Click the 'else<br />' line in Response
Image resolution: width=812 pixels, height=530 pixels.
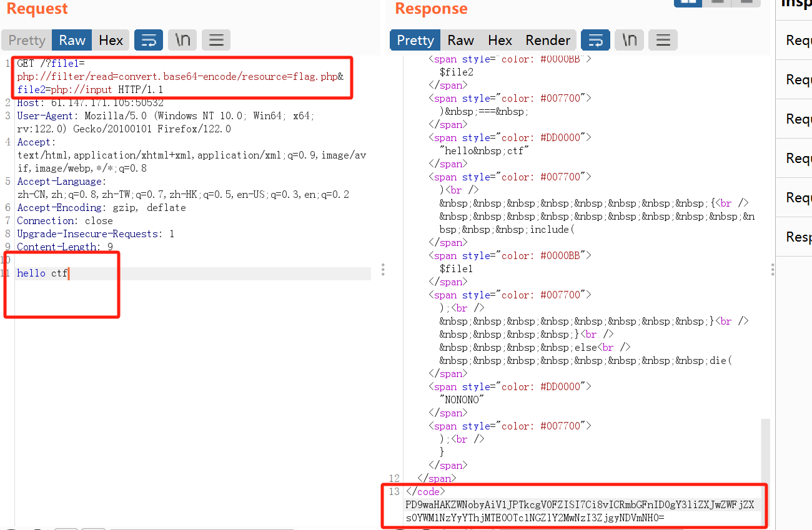pyautogui.click(x=535, y=347)
